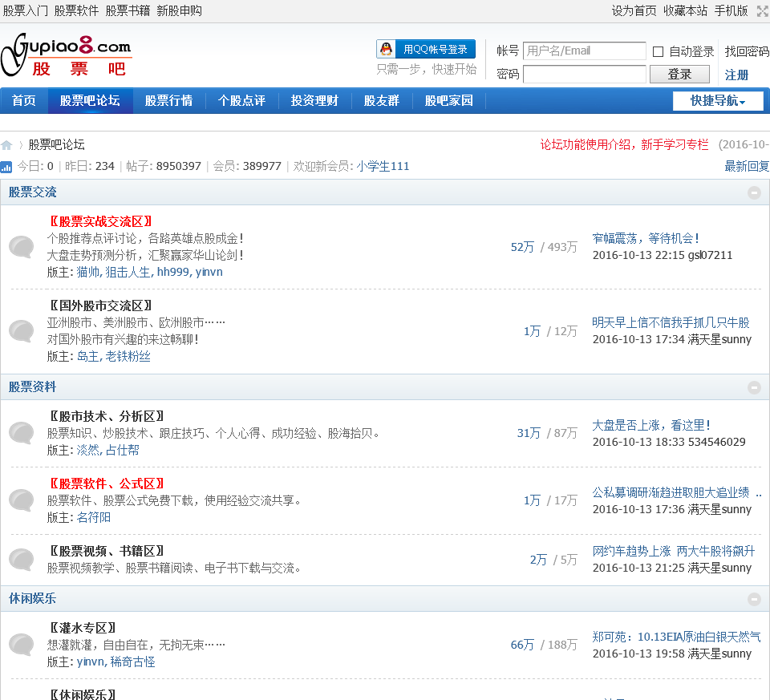Open the 快捷导航 dropdown
Viewport: 770px width, 700px height.
click(718, 101)
